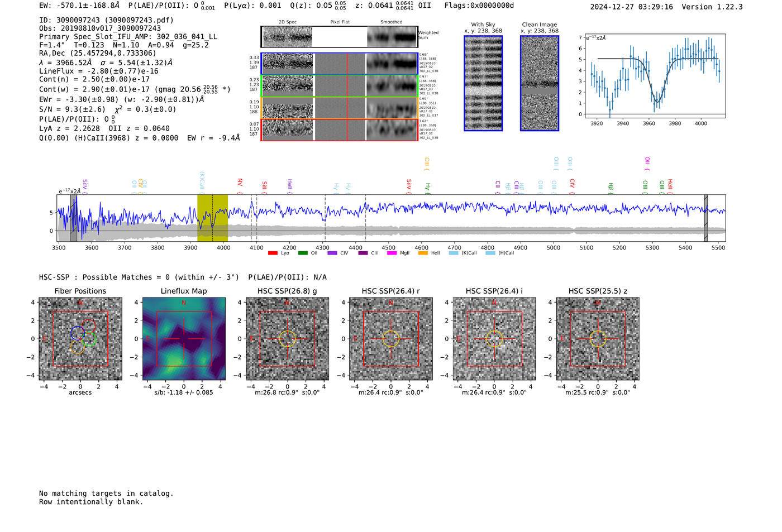Open the Fiber Positions cutout

80,338
